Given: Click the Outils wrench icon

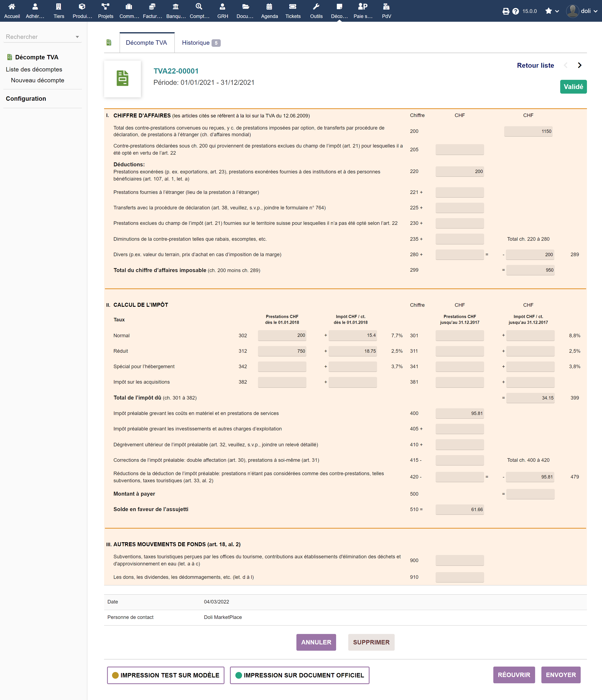Looking at the screenshot, I should click(x=316, y=7).
